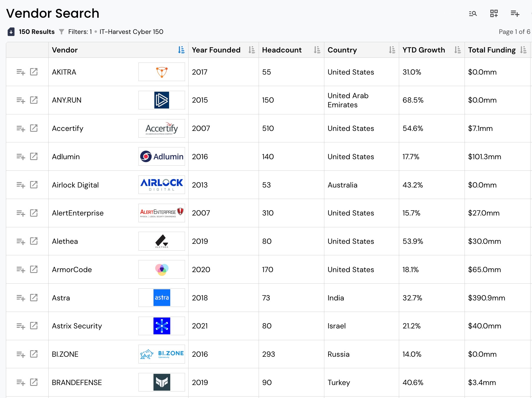Add Airlock Digital to a list
Image resolution: width=532 pixels, height=398 pixels.
(21, 185)
